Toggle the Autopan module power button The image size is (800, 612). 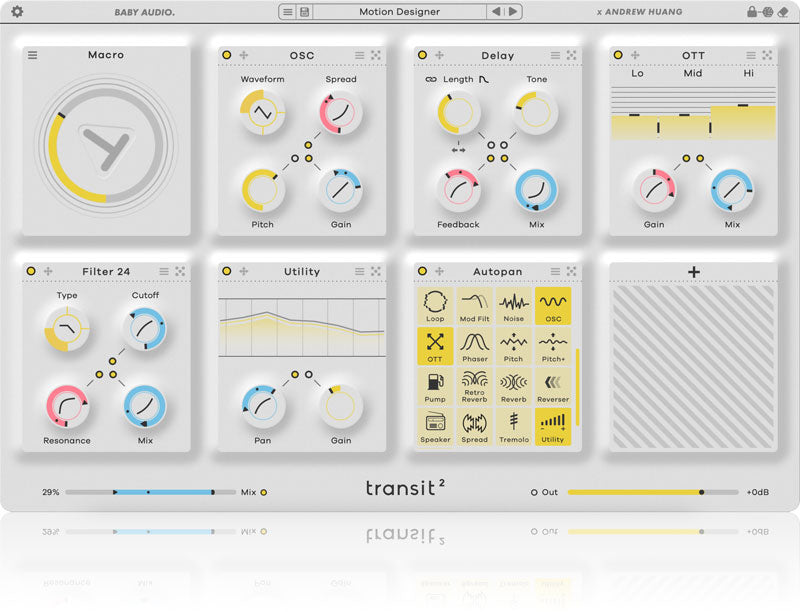pyautogui.click(x=422, y=271)
